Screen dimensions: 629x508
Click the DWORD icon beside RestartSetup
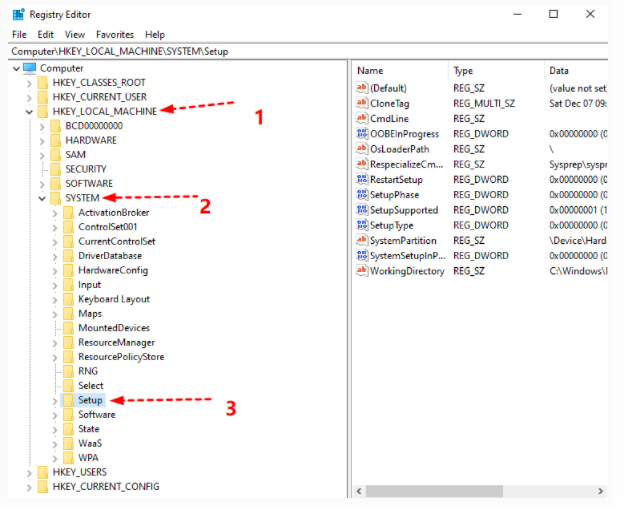click(362, 179)
